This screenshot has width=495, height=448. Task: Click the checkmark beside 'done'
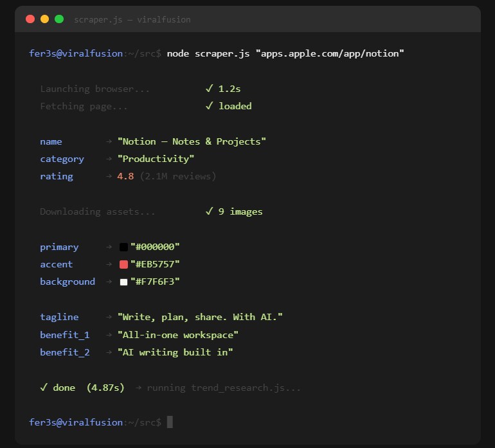[x=44, y=387]
